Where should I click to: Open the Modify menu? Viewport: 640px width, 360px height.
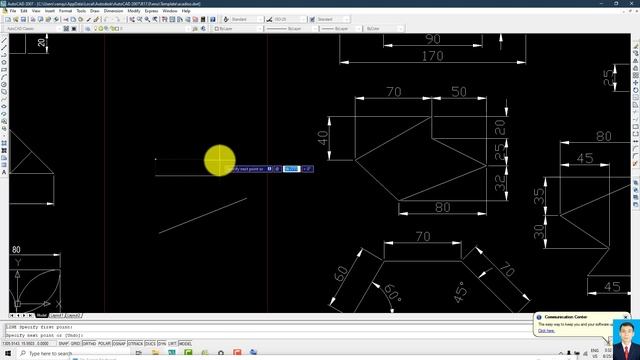coord(134,11)
